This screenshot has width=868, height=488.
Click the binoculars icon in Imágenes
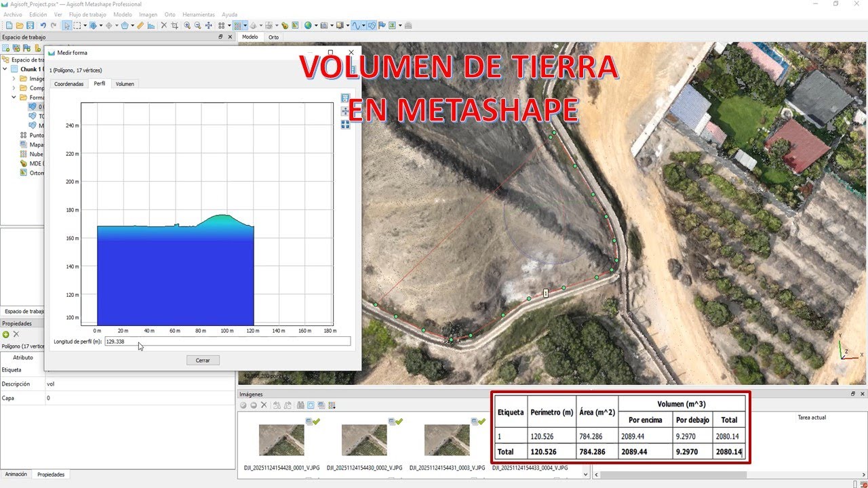pyautogui.click(x=300, y=405)
